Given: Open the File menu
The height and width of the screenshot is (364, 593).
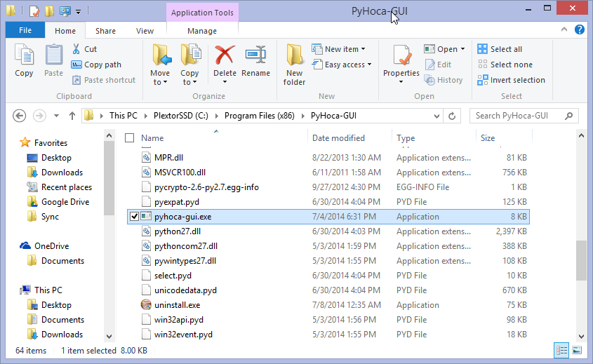Looking at the screenshot, I should [25, 30].
